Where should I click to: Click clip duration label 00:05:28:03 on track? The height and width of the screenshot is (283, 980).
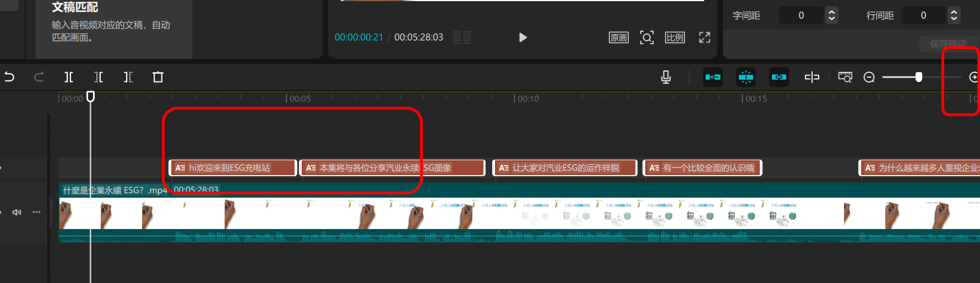(196, 189)
